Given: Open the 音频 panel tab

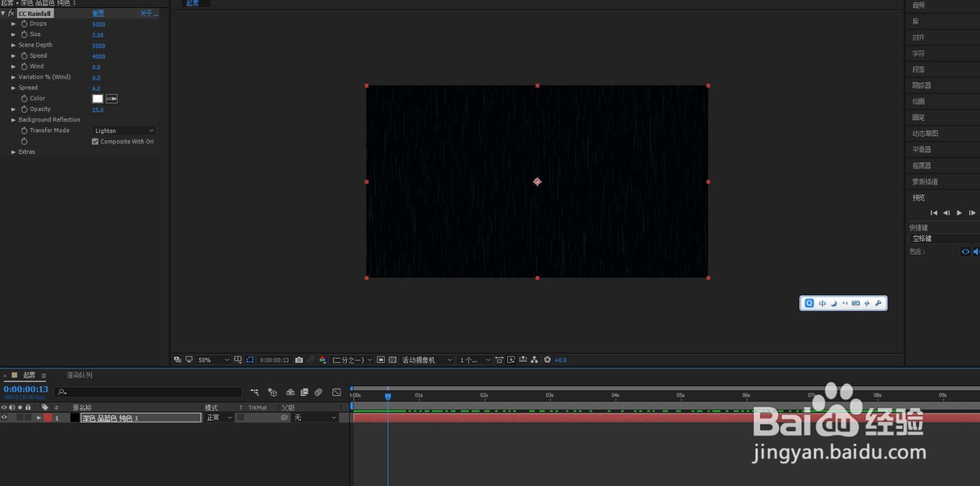Looking at the screenshot, I should 919,5.
